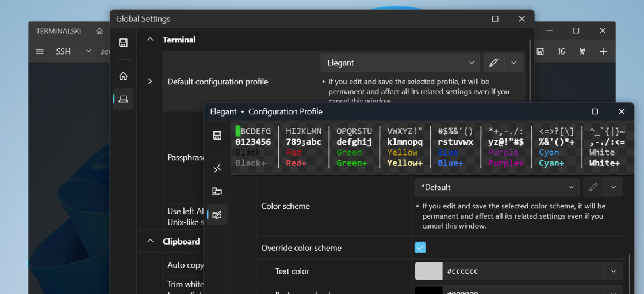Collapse the Terminal section
The width and height of the screenshot is (644, 294).
[150, 40]
